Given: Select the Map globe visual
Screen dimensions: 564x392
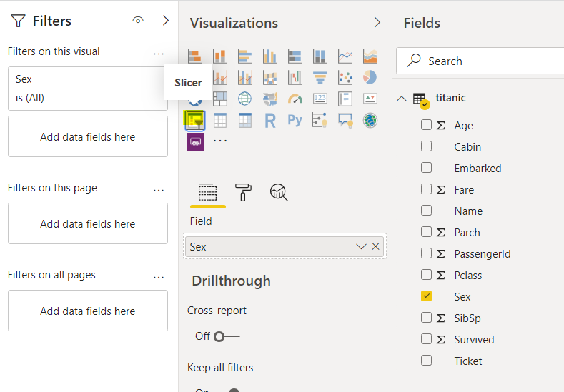Looking at the screenshot, I should point(244,99).
